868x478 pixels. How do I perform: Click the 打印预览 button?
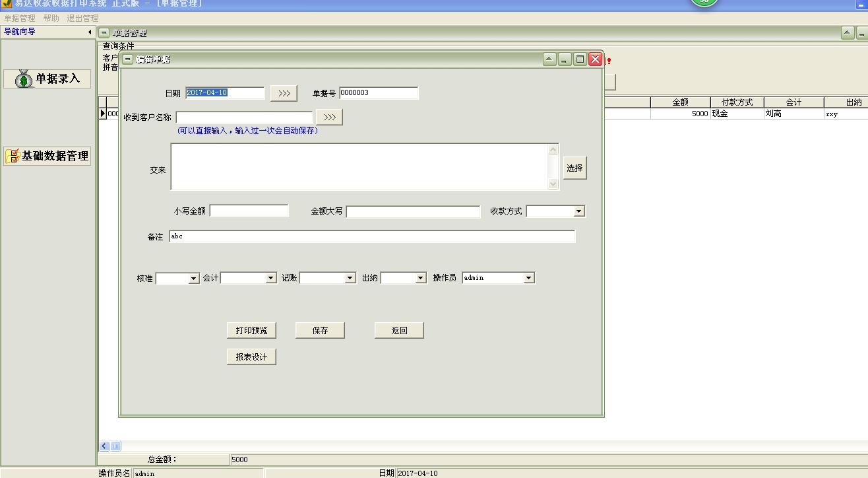click(x=251, y=330)
